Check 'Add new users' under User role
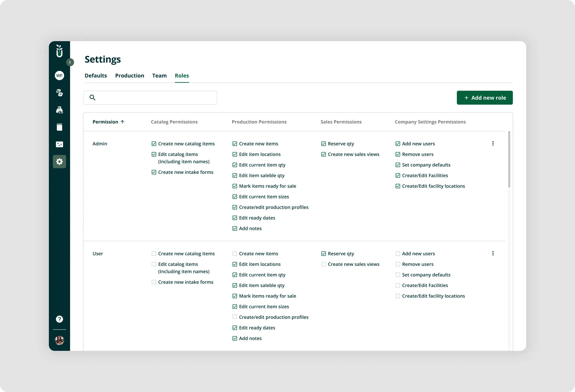The height and width of the screenshot is (392, 575). 398,253
